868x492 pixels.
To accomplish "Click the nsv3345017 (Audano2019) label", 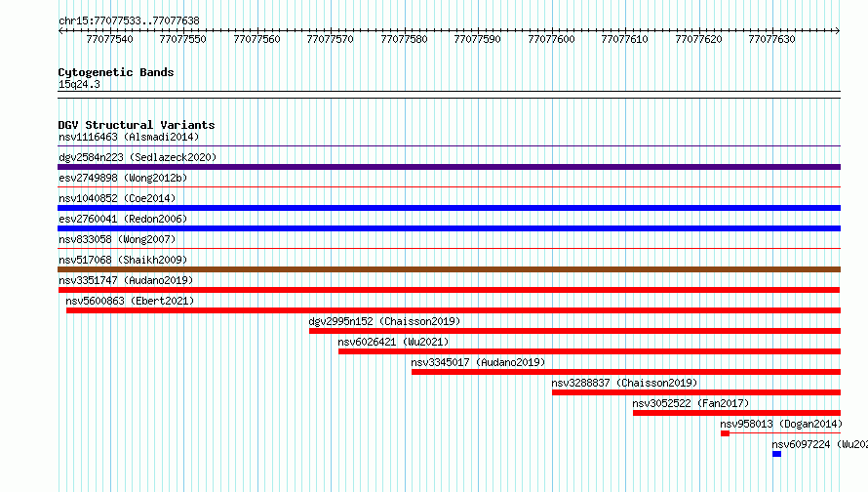I will tap(478, 362).
